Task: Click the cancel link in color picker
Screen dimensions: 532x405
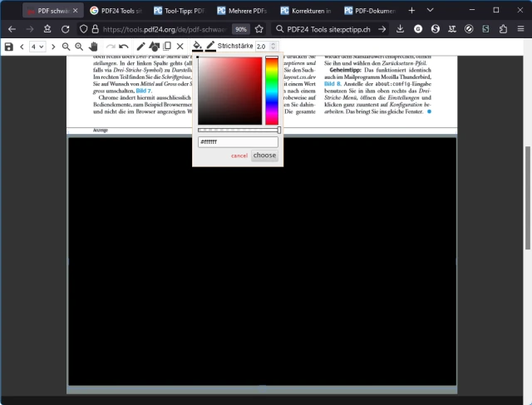Action: pos(239,156)
